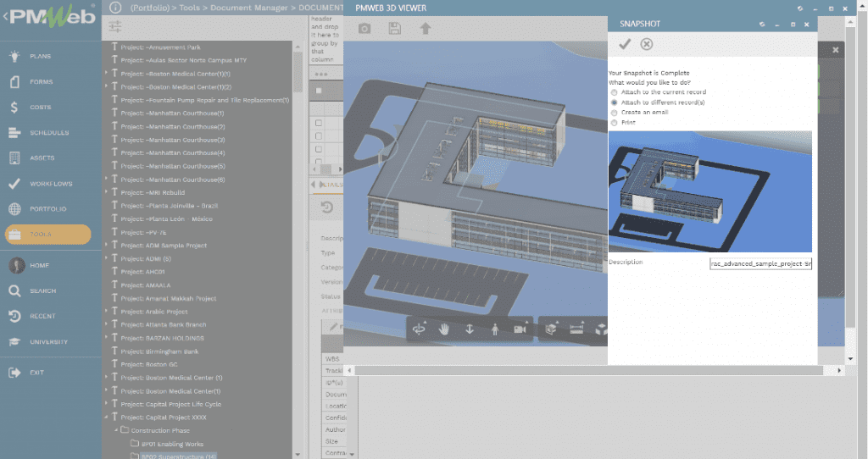Collapse Project: Capital Project XXXX node
The height and width of the screenshot is (459, 868).
pos(106,417)
